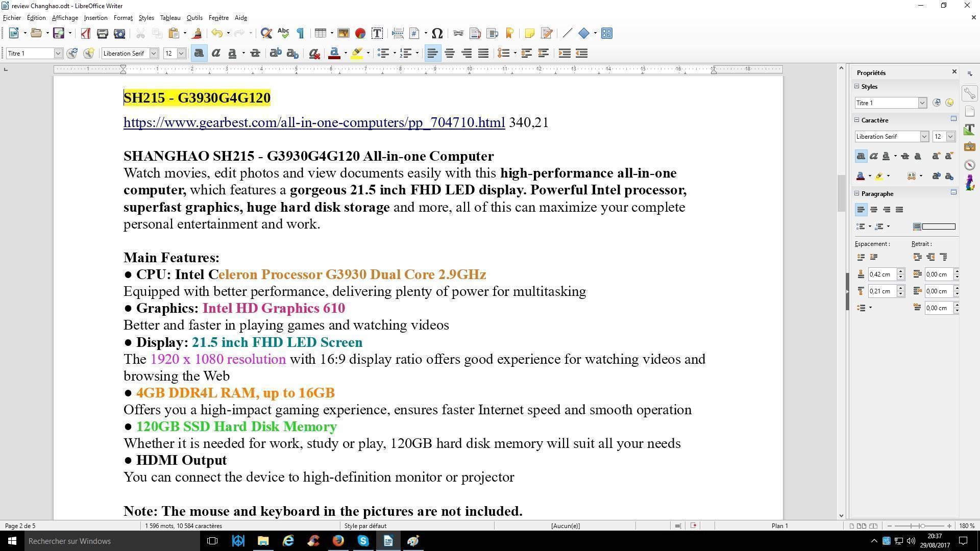
Task: Click the Clone Formatting paintbrush icon
Action: (x=197, y=34)
